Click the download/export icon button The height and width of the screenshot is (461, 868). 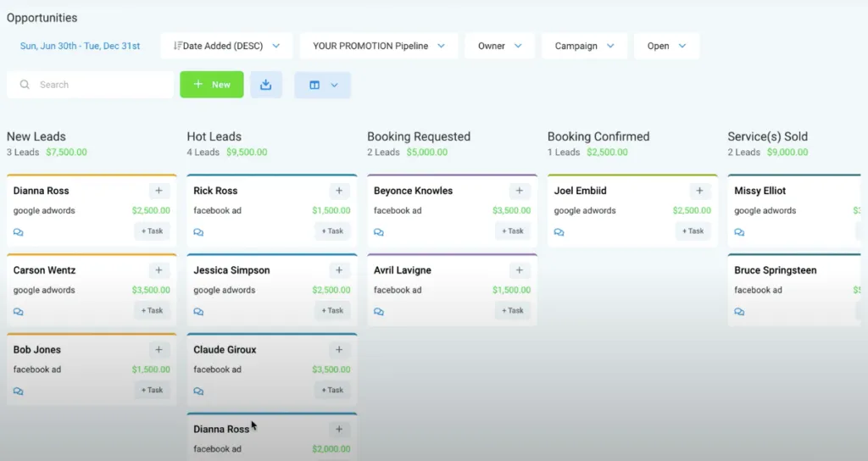click(x=266, y=85)
